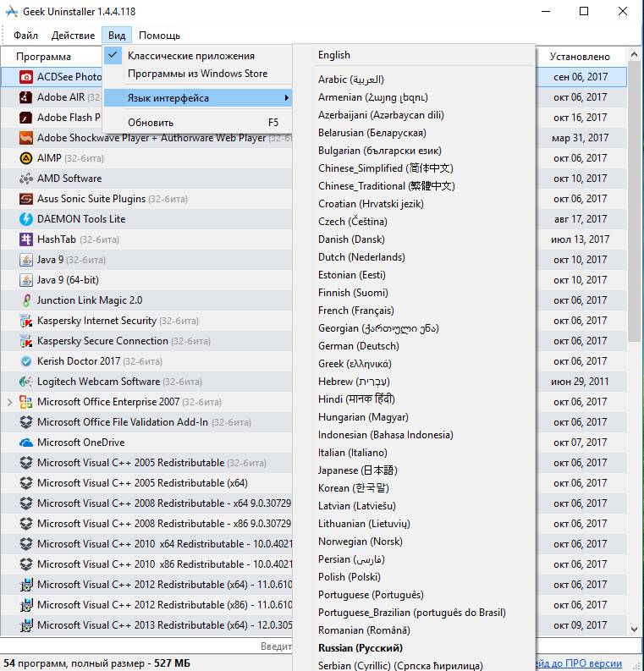Toggle the Классические приложения checkmark option
Image resolution: width=644 pixels, height=671 pixels.
tap(197, 56)
